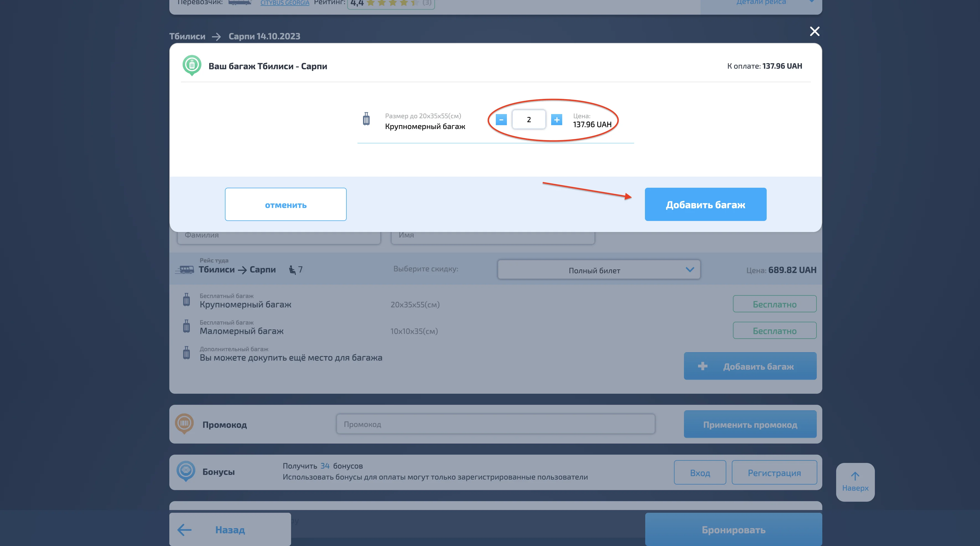Increase baggage quantity with plus button
The height and width of the screenshot is (546, 980).
[556, 120]
